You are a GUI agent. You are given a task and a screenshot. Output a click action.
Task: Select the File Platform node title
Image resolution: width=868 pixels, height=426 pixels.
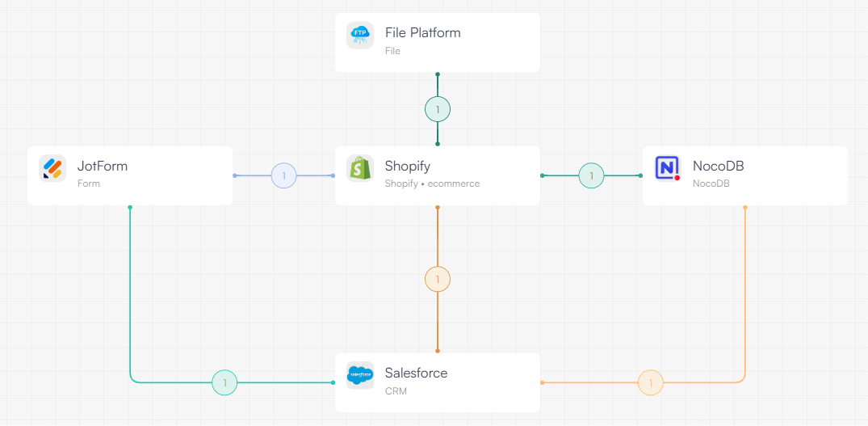click(422, 33)
